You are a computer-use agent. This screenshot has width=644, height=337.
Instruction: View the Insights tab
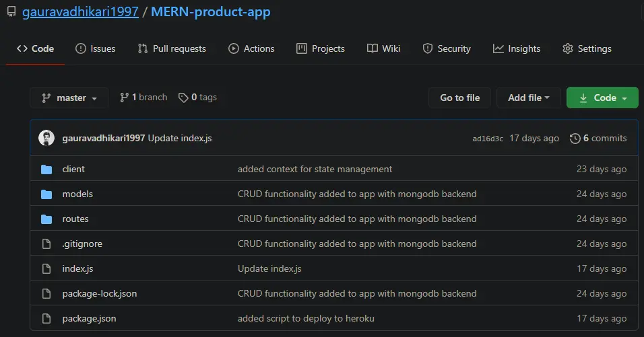(517, 48)
